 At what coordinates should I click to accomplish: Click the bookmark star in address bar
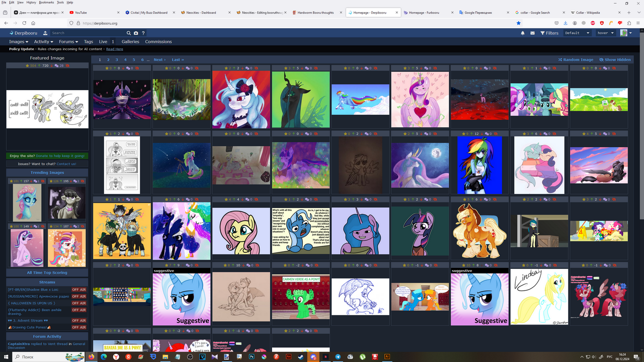coord(518,23)
